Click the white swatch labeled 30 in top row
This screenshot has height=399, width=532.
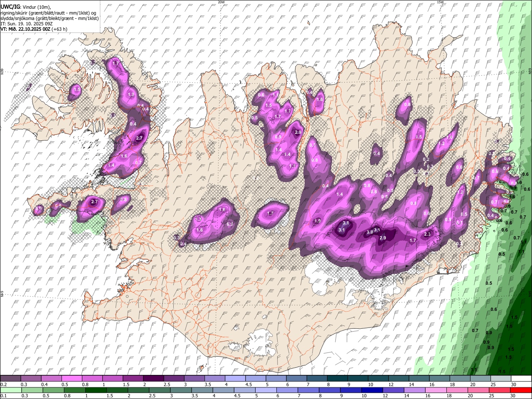521,379
